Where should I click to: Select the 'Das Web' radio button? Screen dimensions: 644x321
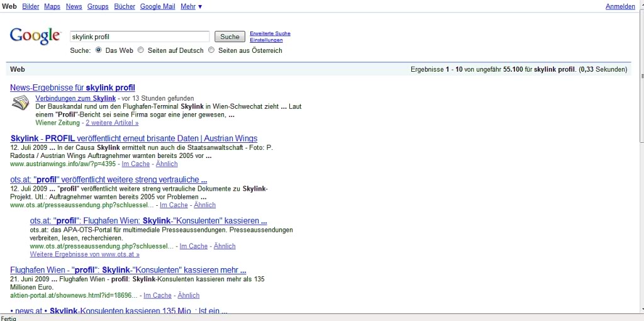coord(99,50)
